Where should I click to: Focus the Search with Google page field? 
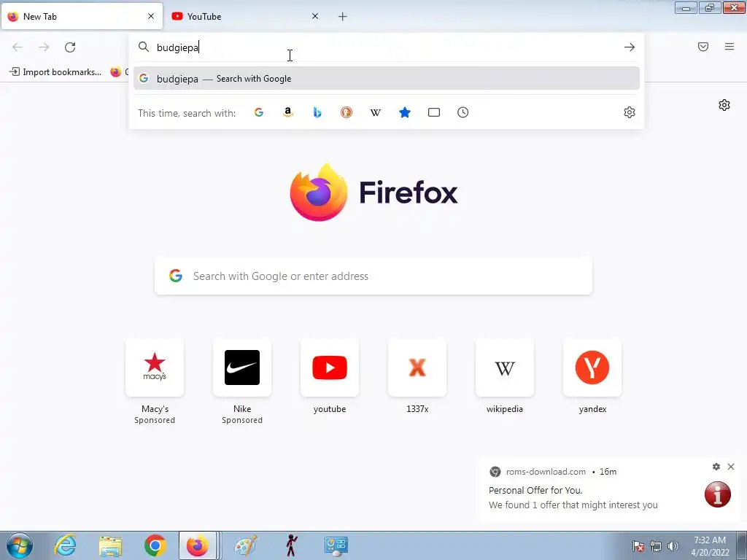coord(373,276)
